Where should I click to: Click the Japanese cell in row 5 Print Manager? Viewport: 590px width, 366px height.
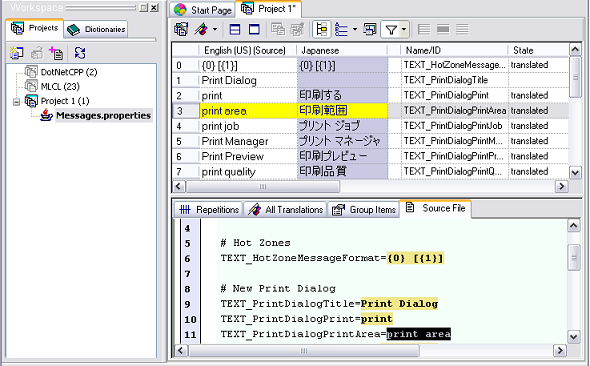pos(342,141)
